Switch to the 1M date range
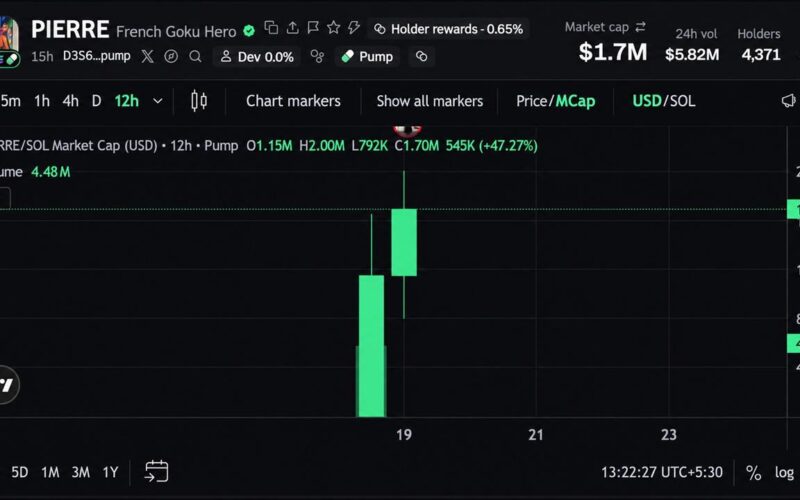Viewport: 800px width, 500px height. [50, 472]
